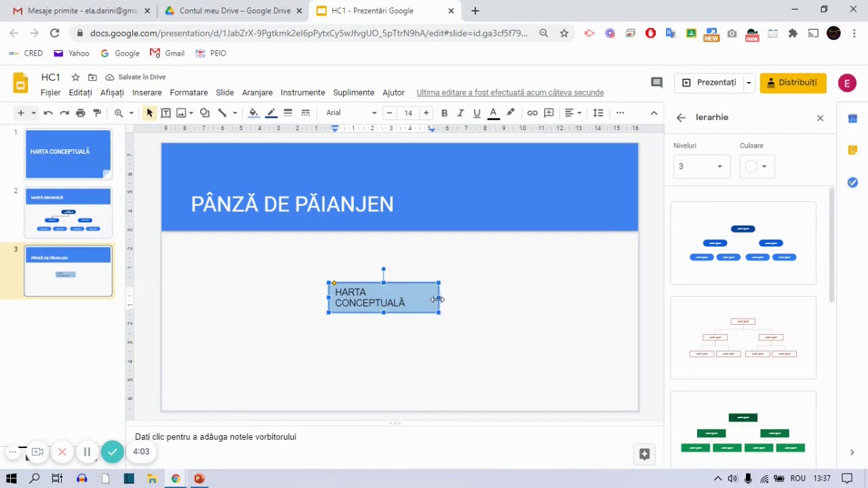Open the comment history icon
This screenshot has width=868, height=488.
click(x=656, y=82)
